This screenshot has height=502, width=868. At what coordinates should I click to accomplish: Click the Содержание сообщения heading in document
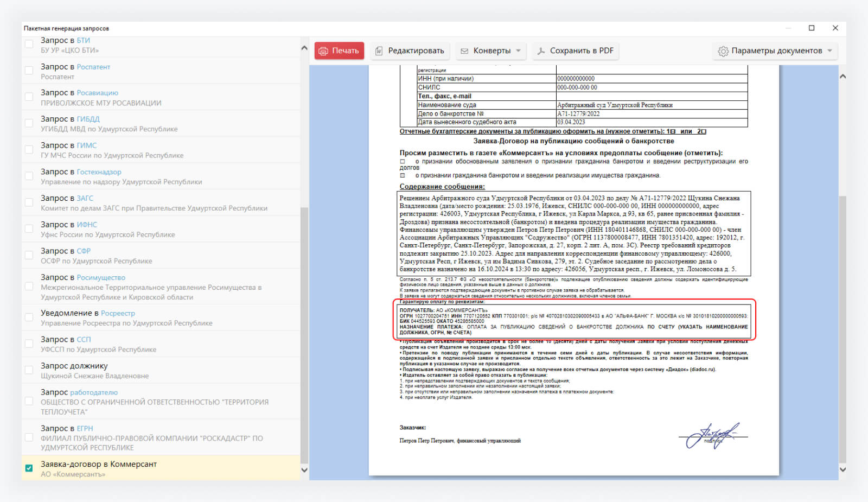pyautogui.click(x=442, y=187)
